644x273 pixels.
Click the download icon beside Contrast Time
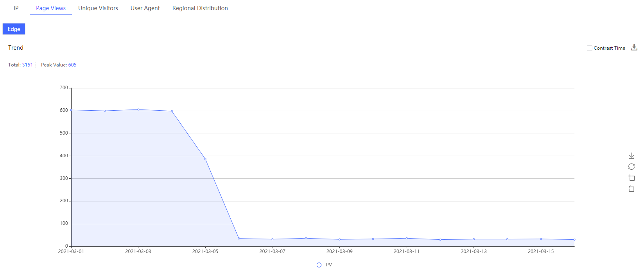[x=634, y=48]
